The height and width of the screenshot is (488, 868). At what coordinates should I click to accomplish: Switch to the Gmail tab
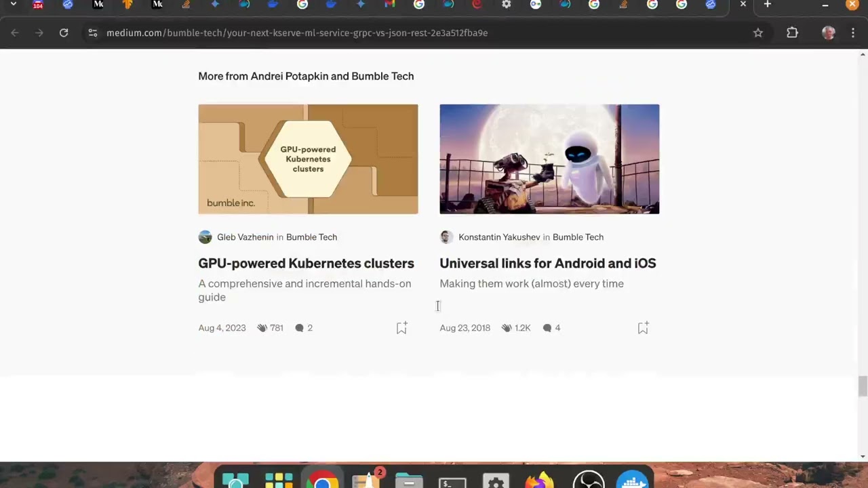[x=389, y=4]
